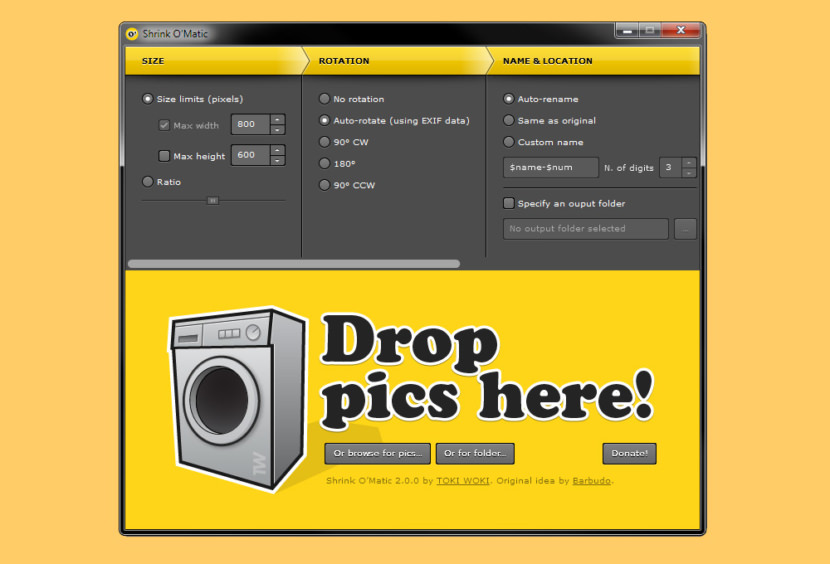Click the $name-$num pattern field
This screenshot has width=830, height=564.
(551, 167)
